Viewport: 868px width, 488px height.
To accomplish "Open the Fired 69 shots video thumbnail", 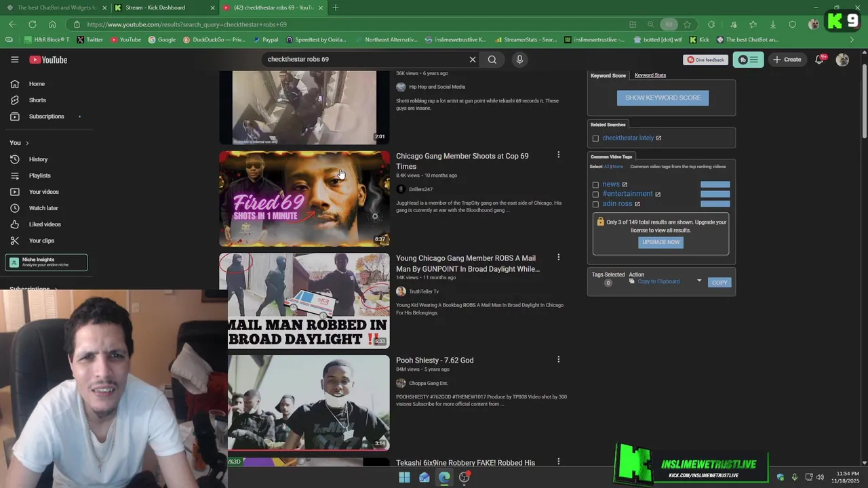I will point(304,199).
